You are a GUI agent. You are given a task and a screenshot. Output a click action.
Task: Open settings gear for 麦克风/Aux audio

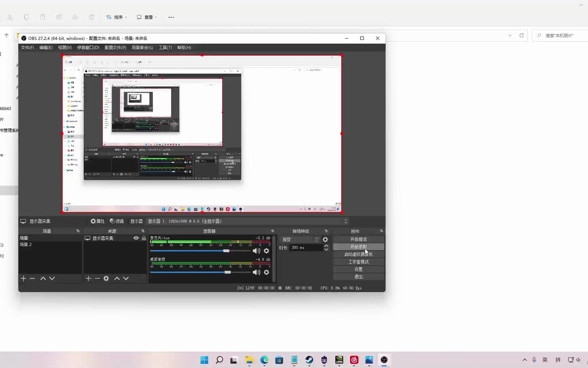coord(266,251)
